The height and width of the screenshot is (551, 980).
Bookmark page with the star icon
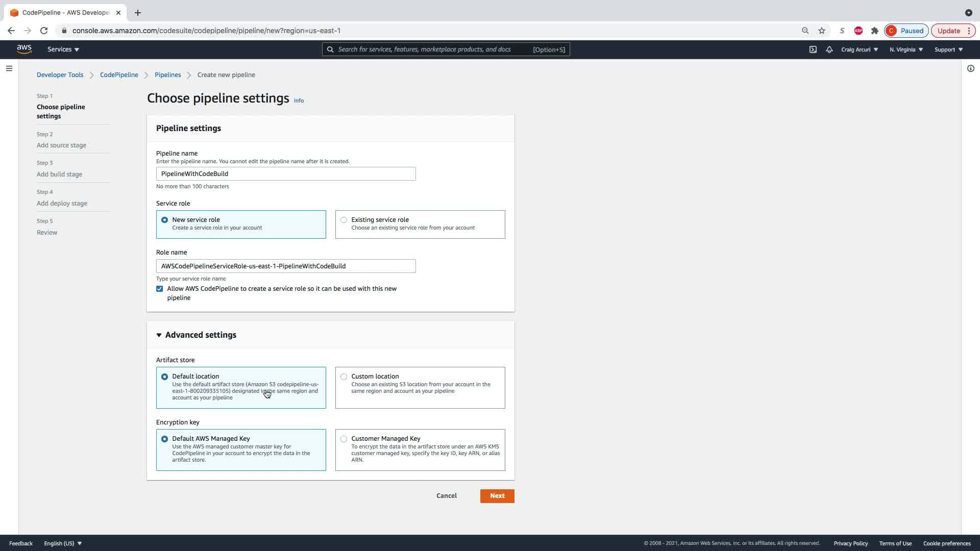pos(822,31)
